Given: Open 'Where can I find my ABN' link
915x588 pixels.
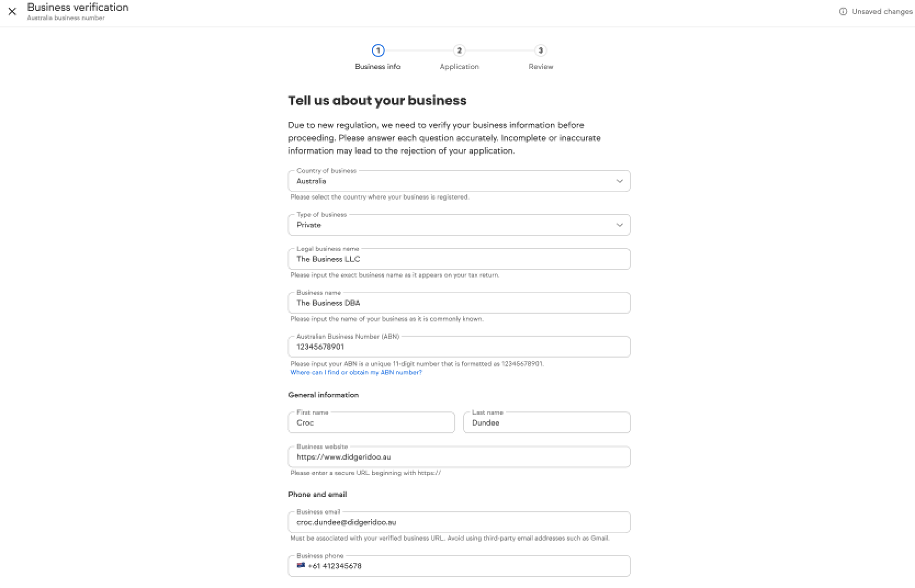Looking at the screenshot, I should tap(356, 372).
